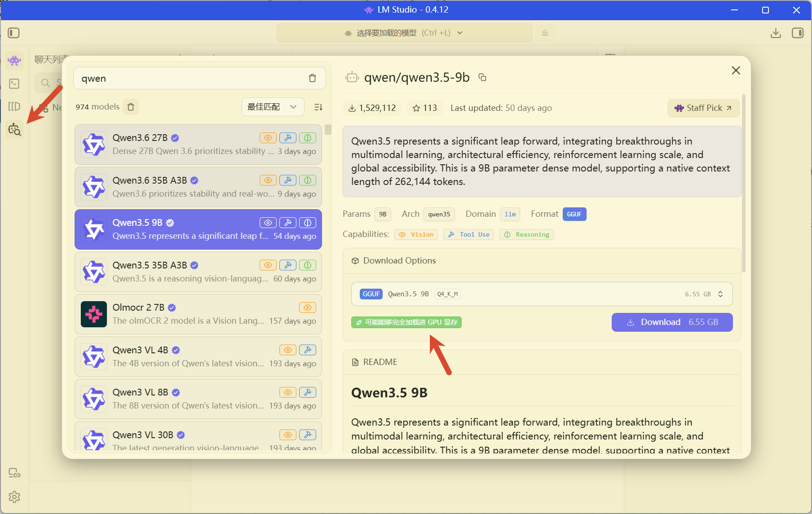Click the Vision badge on Qwen3 VL 8B

(x=288, y=392)
